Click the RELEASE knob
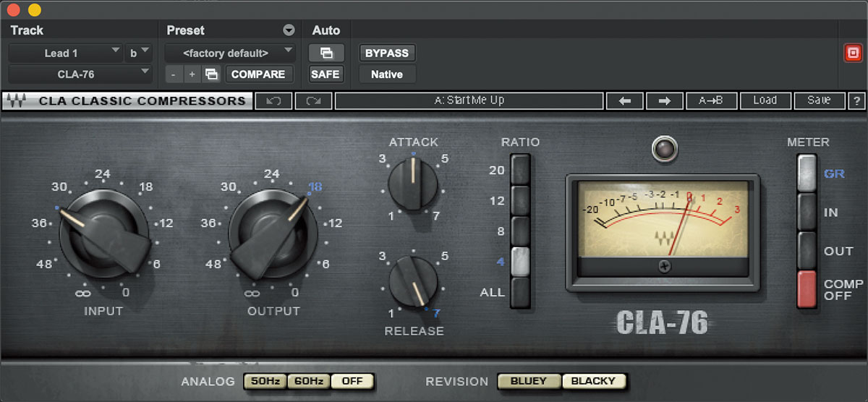The image size is (868, 402). click(x=413, y=281)
